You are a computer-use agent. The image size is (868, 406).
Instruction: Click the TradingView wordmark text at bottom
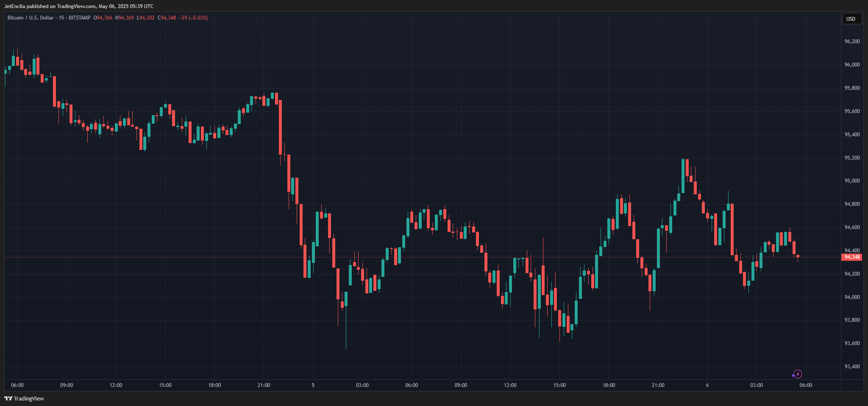point(29,398)
